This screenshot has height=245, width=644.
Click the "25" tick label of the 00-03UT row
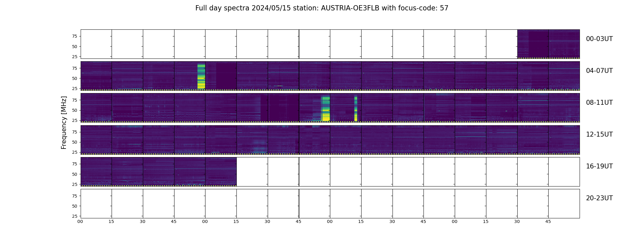click(x=75, y=57)
